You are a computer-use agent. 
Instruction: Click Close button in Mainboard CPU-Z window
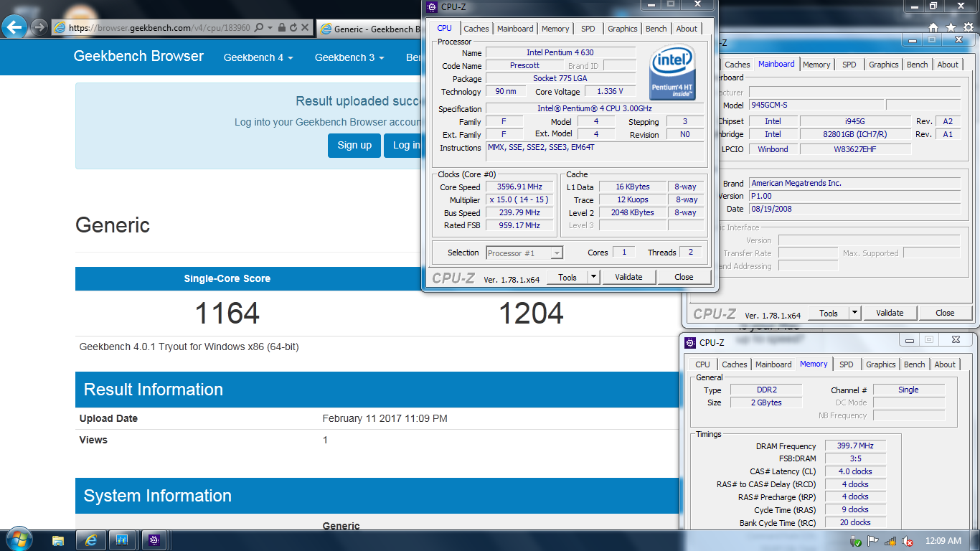[945, 313]
